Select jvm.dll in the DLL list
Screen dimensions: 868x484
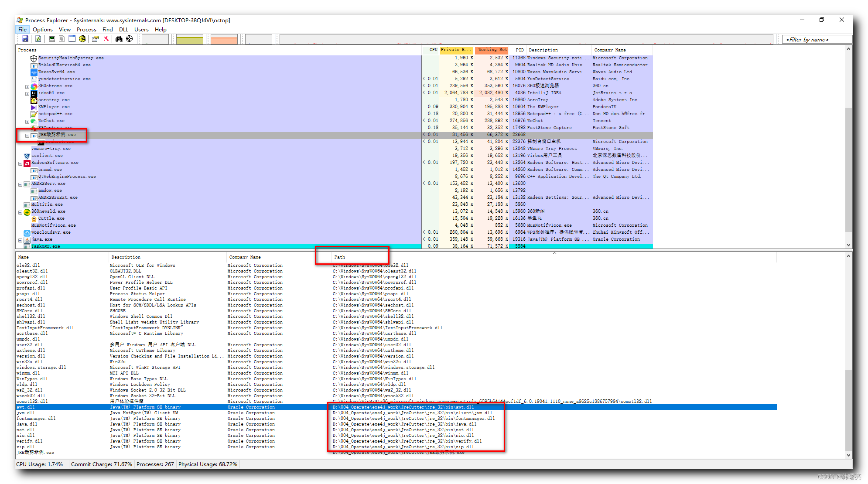(x=26, y=413)
